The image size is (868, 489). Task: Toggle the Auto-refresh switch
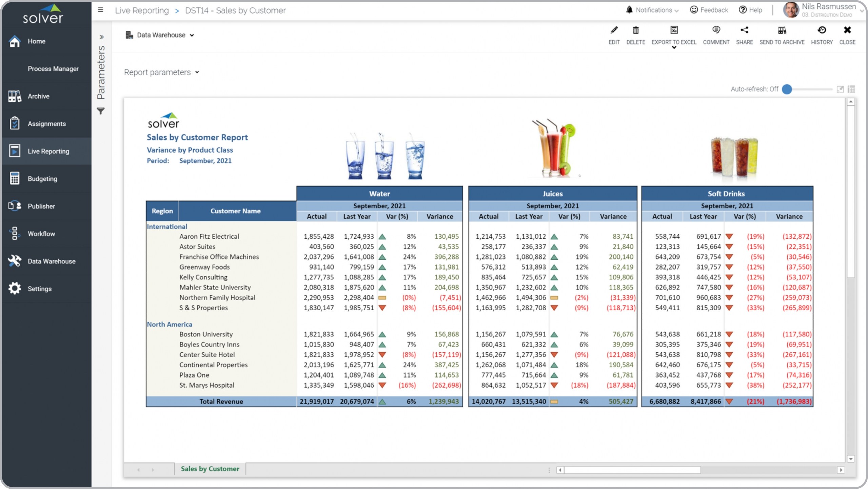(x=787, y=89)
